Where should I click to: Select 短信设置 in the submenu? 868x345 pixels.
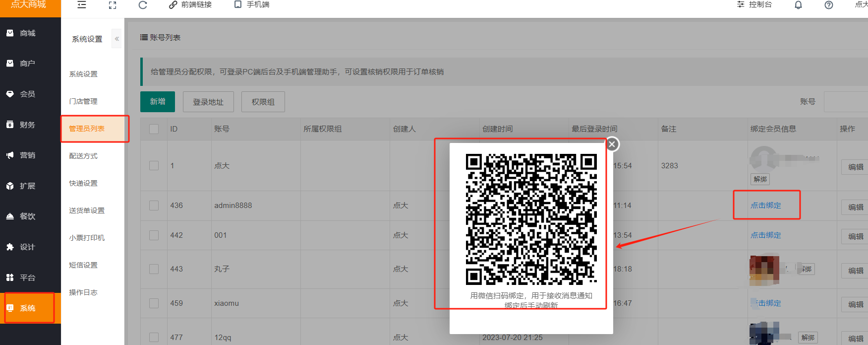tap(83, 265)
